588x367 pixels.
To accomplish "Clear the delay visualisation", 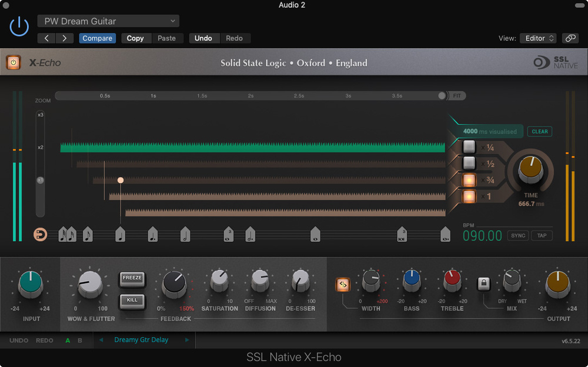I will (540, 132).
